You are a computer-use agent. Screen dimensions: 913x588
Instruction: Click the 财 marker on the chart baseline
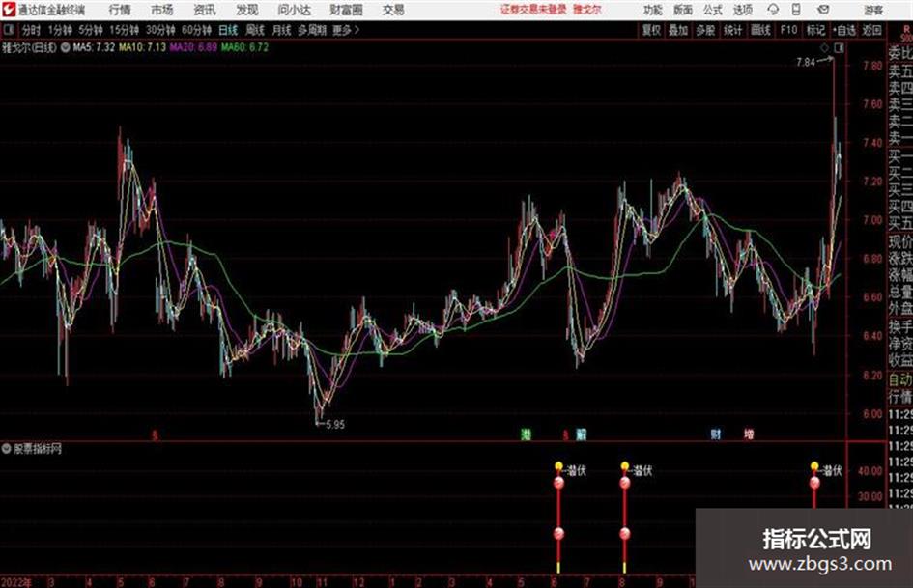click(716, 434)
